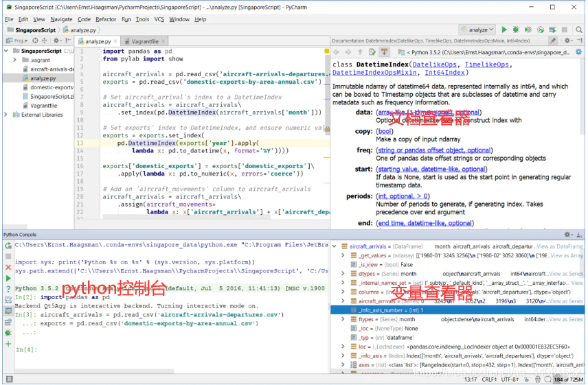Select the analyze.py editor tab
This screenshot has height=385, width=588.
[98, 41]
